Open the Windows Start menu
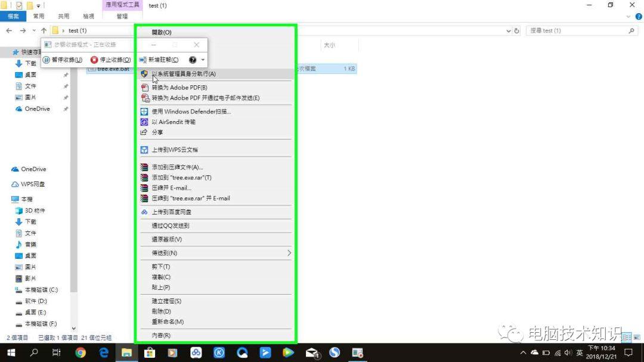The width and height of the screenshot is (644, 362). (11, 352)
